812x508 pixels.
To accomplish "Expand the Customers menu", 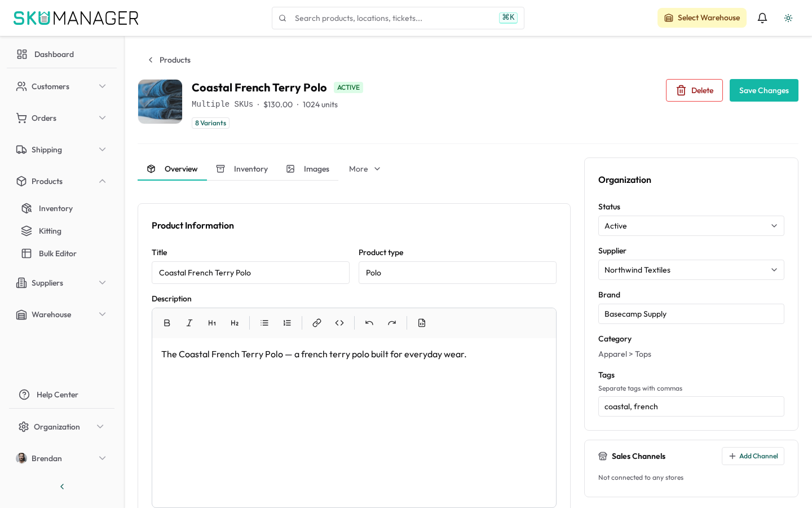I will pos(61,86).
